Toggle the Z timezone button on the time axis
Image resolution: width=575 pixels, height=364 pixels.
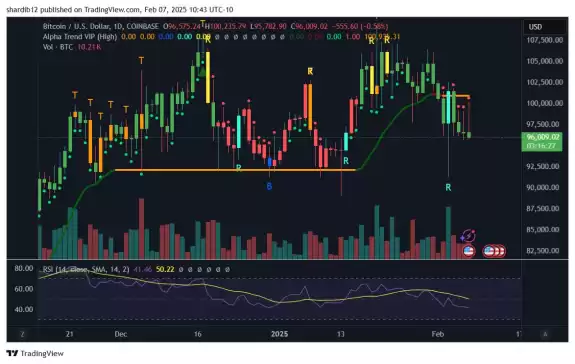22,334
